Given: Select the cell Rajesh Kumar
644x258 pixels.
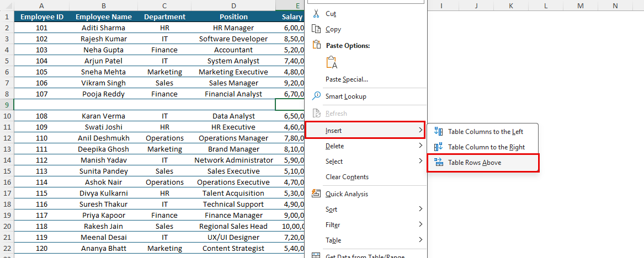Looking at the screenshot, I should (104, 39).
